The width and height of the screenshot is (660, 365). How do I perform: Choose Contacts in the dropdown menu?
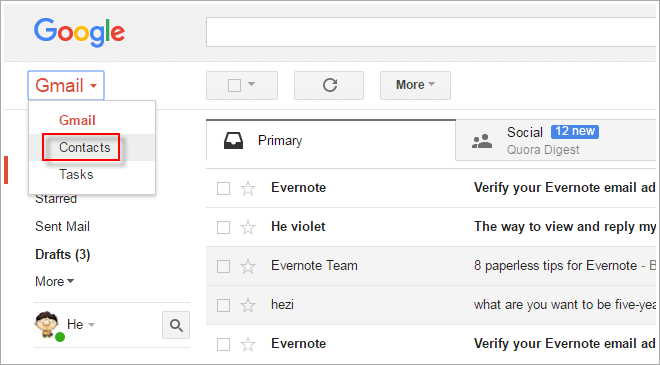point(92,147)
